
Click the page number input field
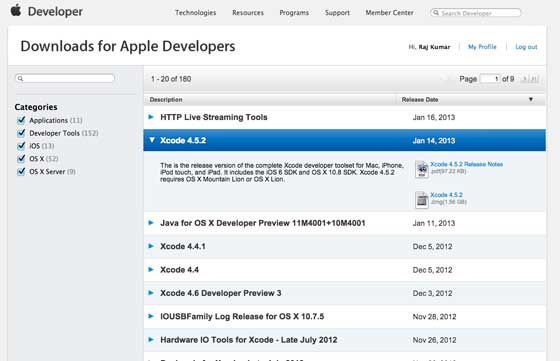click(x=490, y=79)
